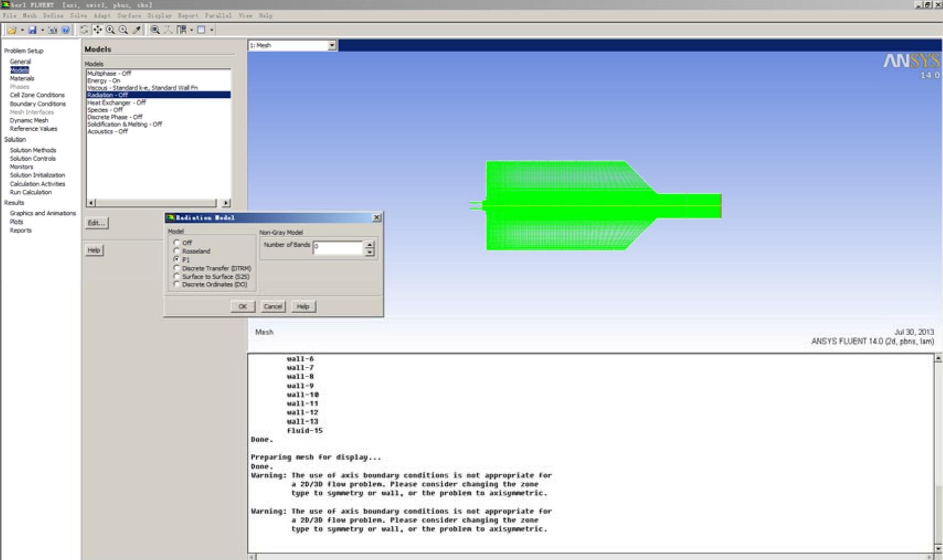Choose Discrete Ordinates (DO) radio button
The height and width of the screenshot is (560, 943).
click(x=177, y=284)
